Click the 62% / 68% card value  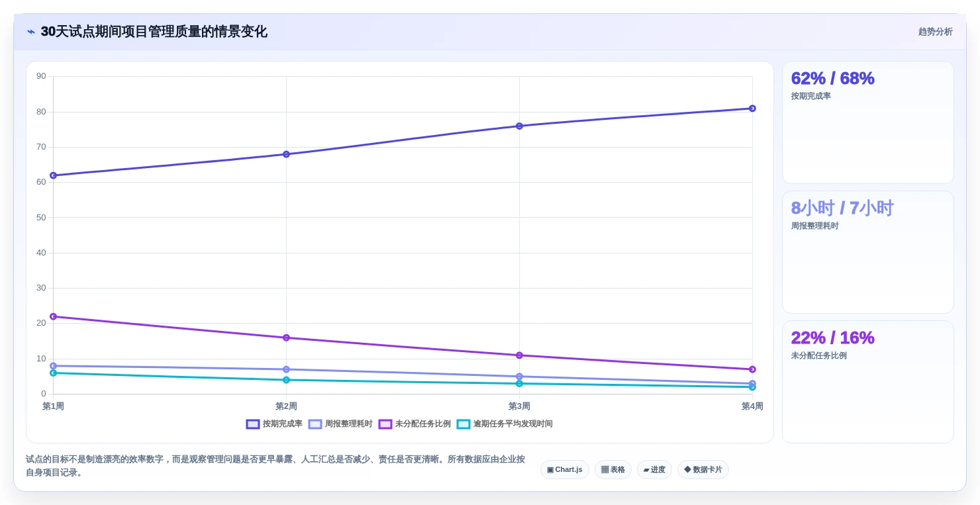(x=832, y=78)
